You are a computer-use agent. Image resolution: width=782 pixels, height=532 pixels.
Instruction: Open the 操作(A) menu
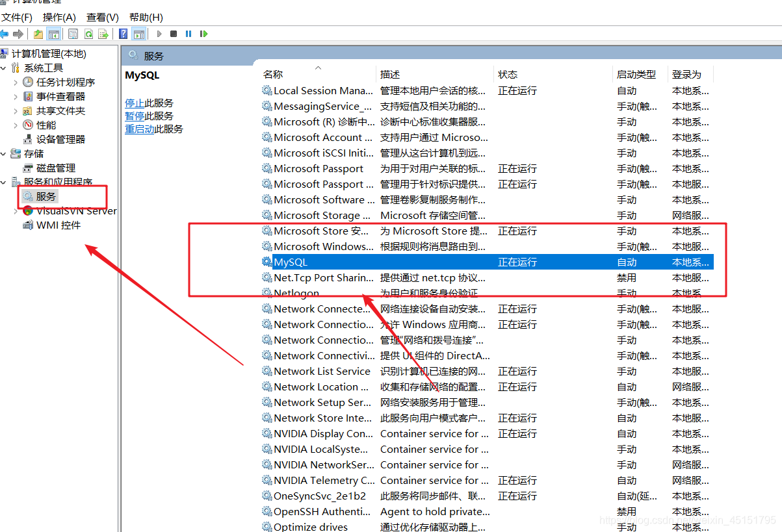[x=59, y=17]
